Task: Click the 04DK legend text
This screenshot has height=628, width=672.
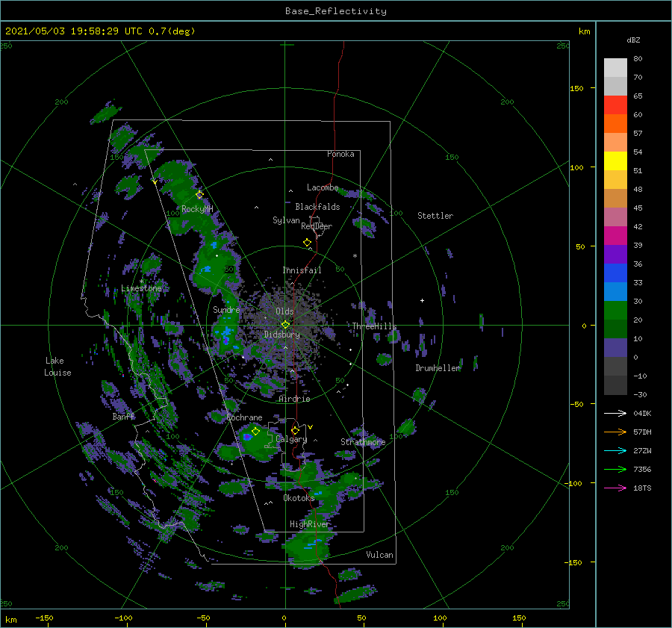Action: [642, 413]
